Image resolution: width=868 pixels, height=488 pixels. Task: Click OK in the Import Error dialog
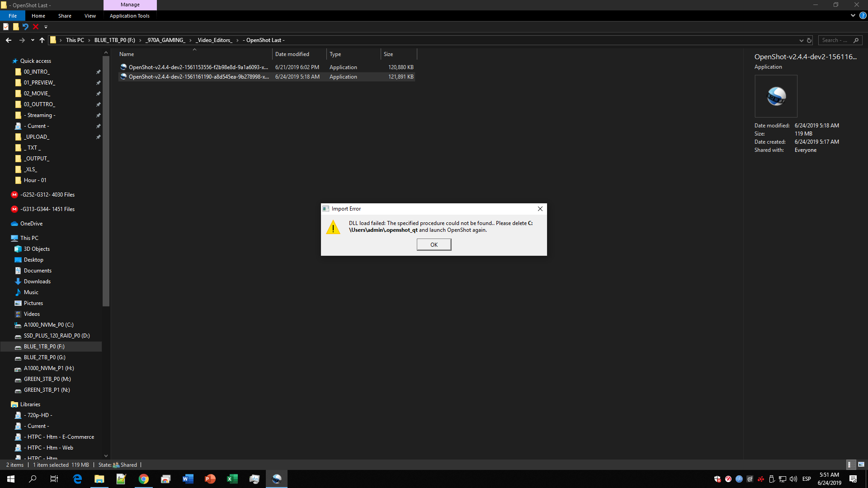coord(434,244)
